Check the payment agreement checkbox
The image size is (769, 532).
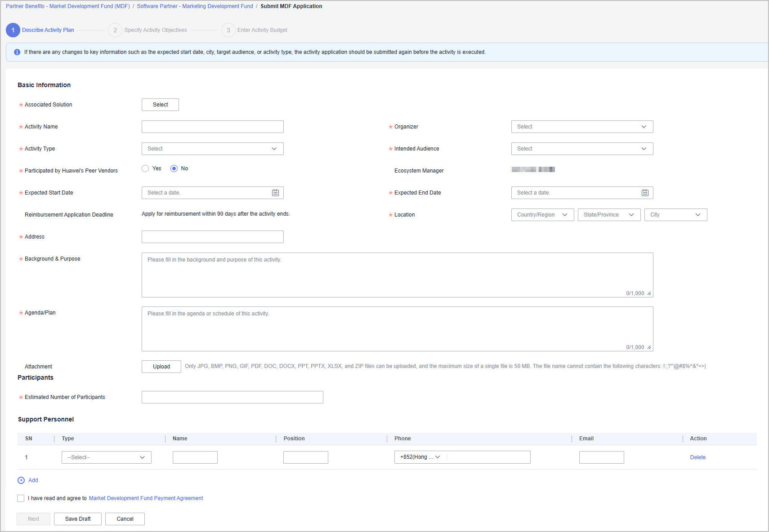click(x=21, y=498)
